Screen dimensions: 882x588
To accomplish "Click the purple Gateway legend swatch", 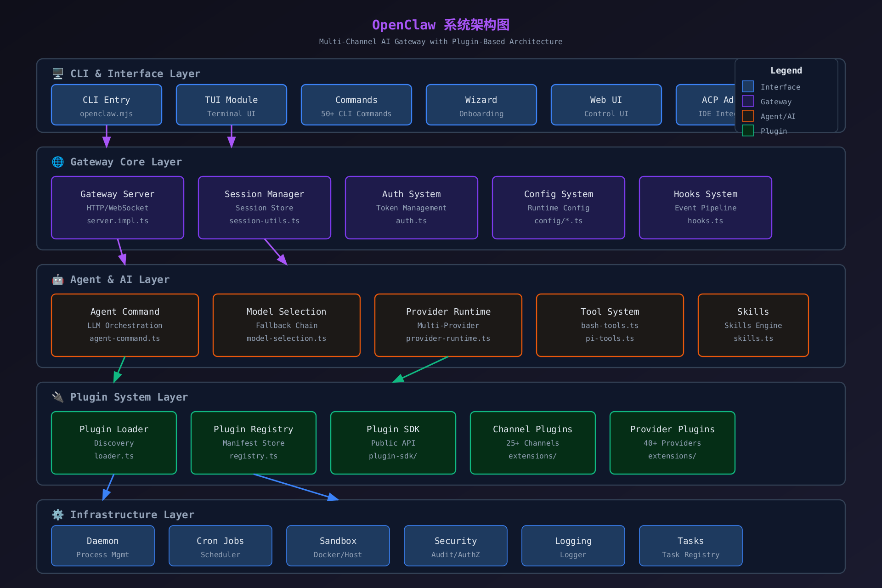I will [748, 102].
